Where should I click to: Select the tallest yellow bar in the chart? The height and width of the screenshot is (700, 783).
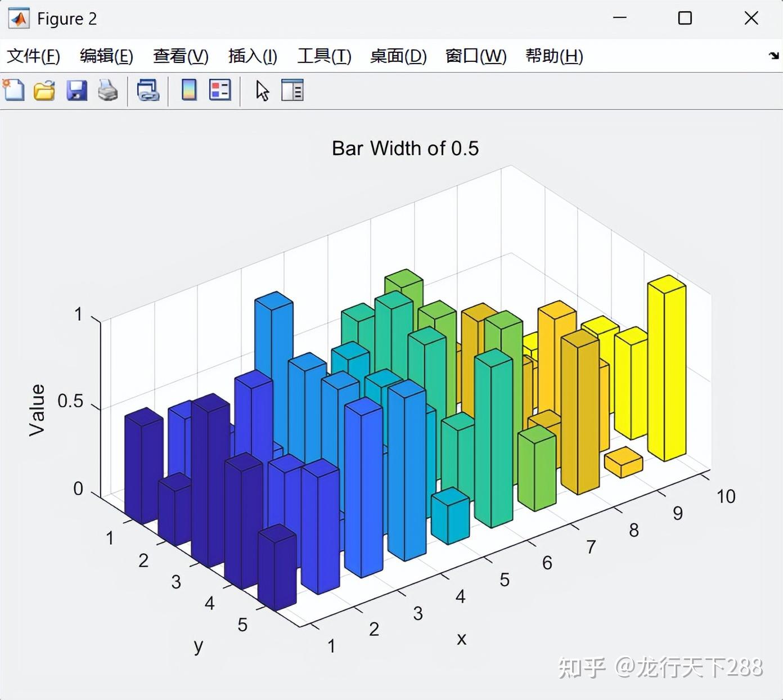(x=667, y=366)
